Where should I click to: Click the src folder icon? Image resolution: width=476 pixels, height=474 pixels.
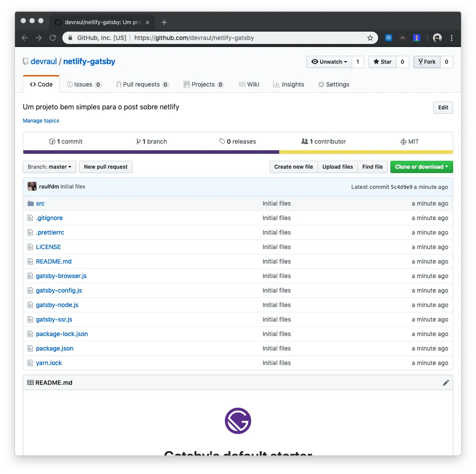(x=30, y=203)
